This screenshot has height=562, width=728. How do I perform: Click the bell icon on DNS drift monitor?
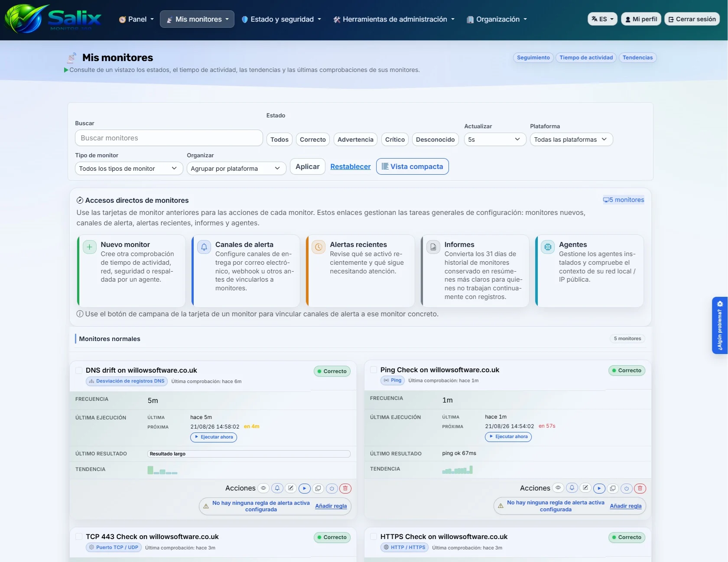click(277, 488)
